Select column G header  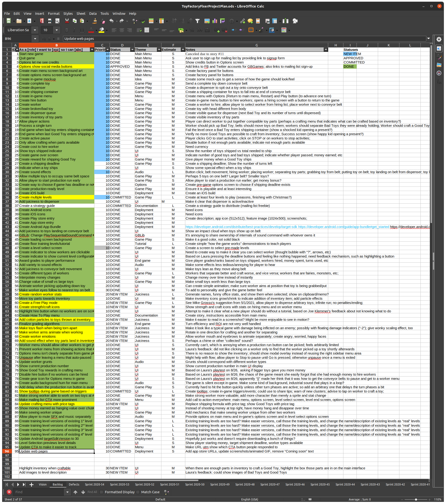[256, 45]
